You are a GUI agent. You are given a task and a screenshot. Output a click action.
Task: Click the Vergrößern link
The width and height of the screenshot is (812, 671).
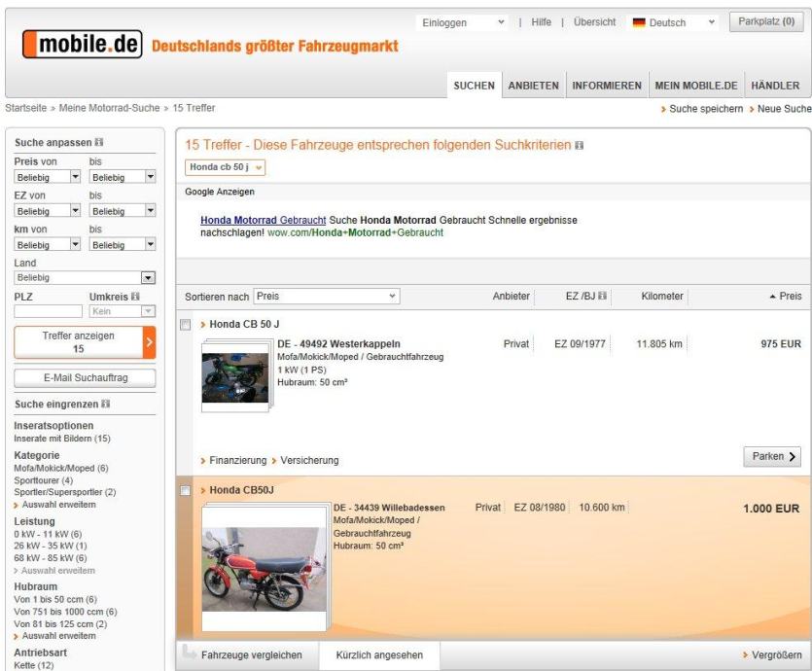[776, 654]
